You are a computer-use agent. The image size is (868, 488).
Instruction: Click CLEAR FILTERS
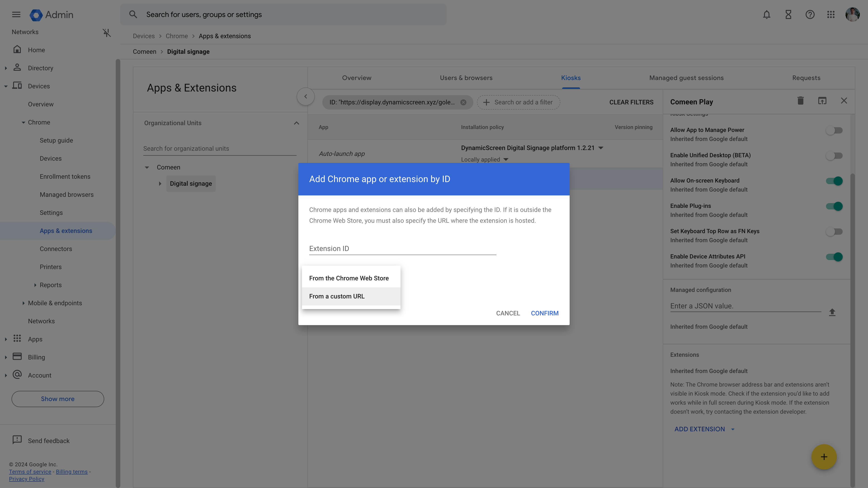[631, 102]
